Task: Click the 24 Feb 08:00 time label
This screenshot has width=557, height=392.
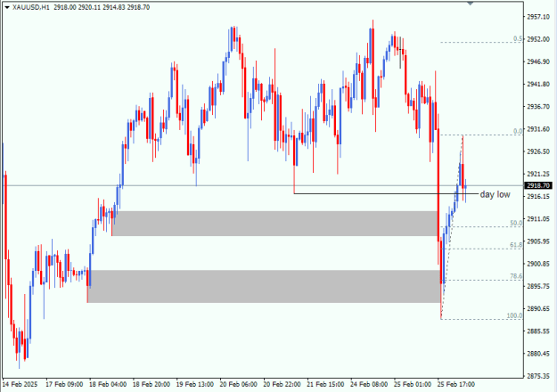Action: (x=369, y=385)
